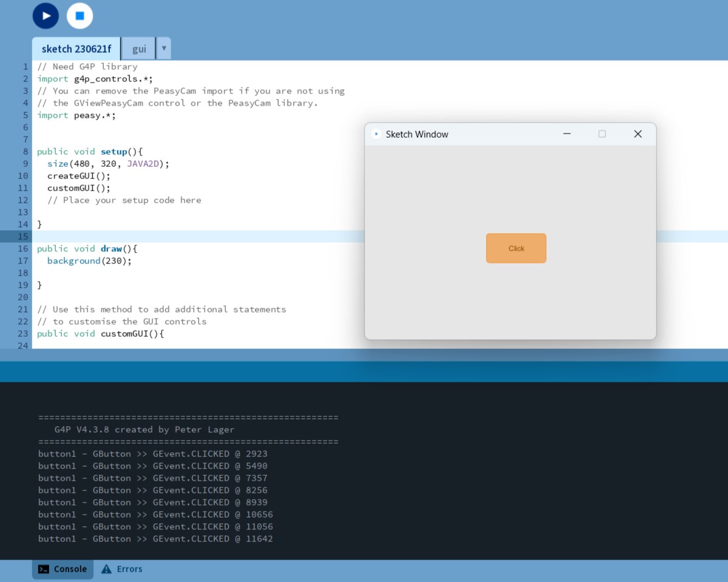Click the 'import g4p_controls.*;' line
This screenshot has height=582, width=728.
pos(95,79)
